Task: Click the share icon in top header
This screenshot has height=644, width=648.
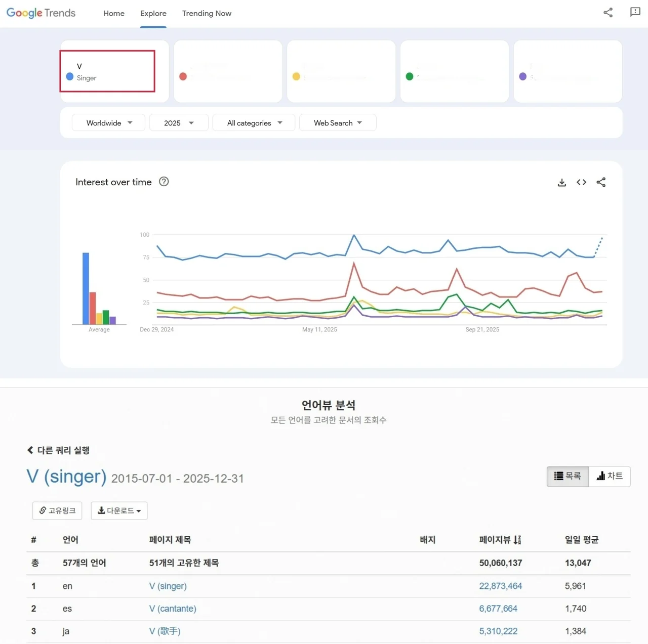Action: [608, 13]
